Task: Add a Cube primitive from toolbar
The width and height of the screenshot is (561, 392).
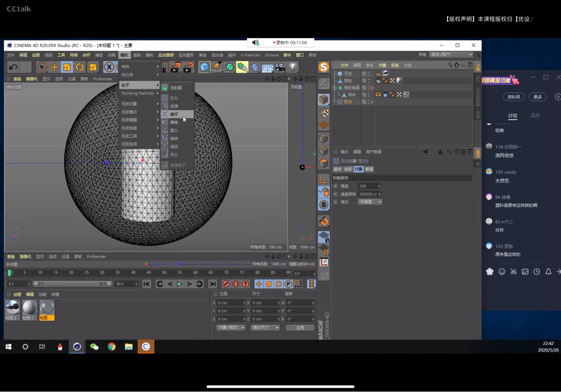Action: (x=204, y=67)
